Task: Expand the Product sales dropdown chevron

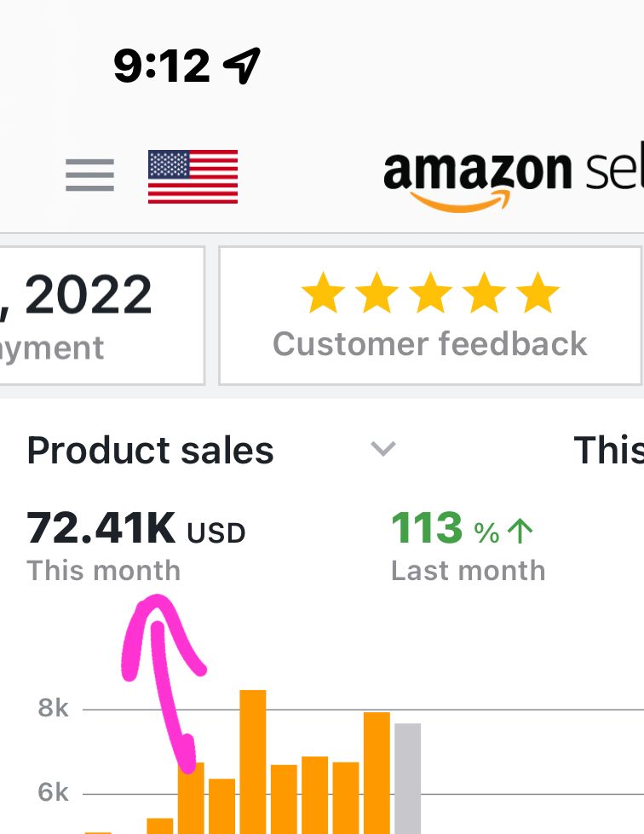Action: click(383, 449)
